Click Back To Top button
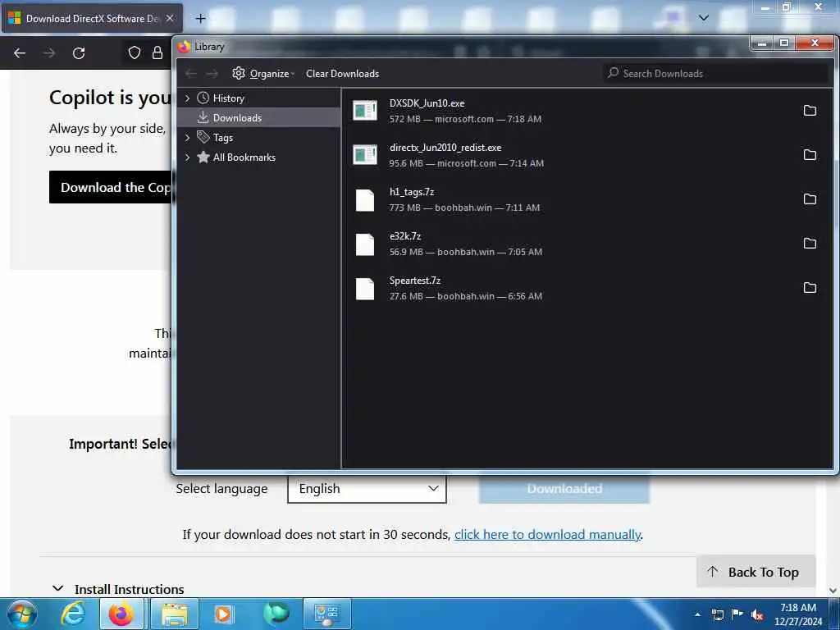Viewport: 840px width, 630px height. [x=756, y=572]
